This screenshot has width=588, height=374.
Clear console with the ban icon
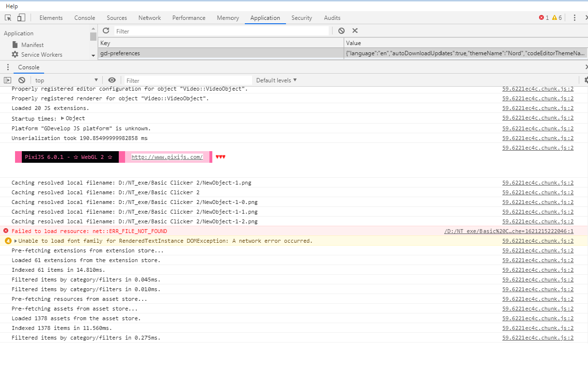(22, 80)
